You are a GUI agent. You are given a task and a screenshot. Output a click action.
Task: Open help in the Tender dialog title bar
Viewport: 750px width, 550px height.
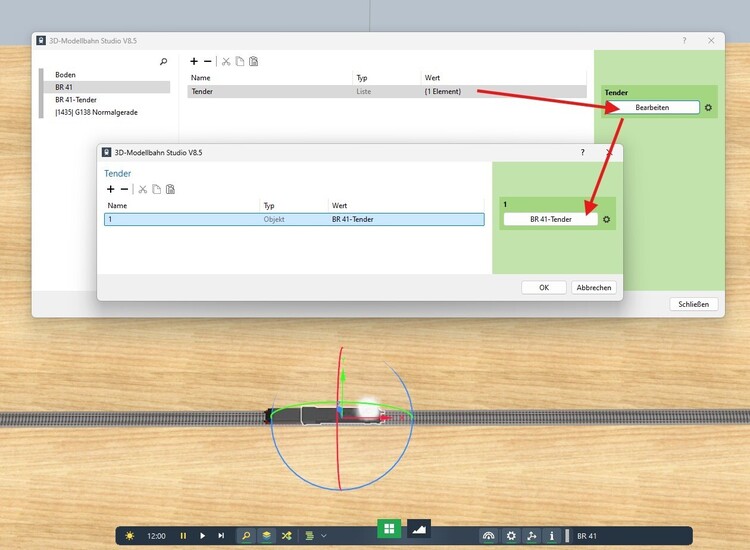(583, 153)
